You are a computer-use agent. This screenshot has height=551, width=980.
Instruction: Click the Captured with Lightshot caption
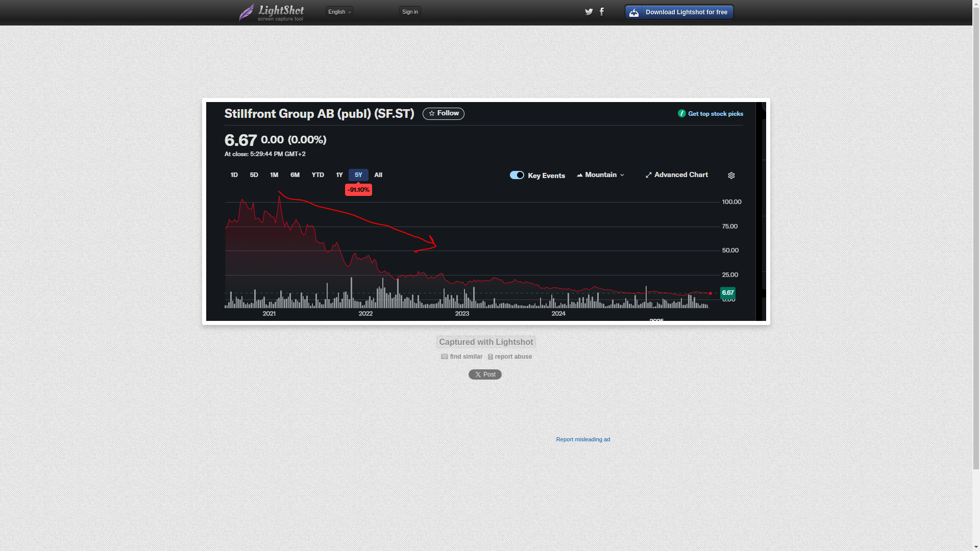coord(486,342)
